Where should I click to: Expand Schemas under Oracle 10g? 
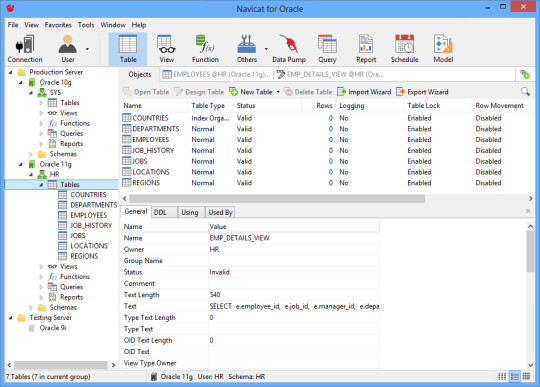click(x=31, y=154)
